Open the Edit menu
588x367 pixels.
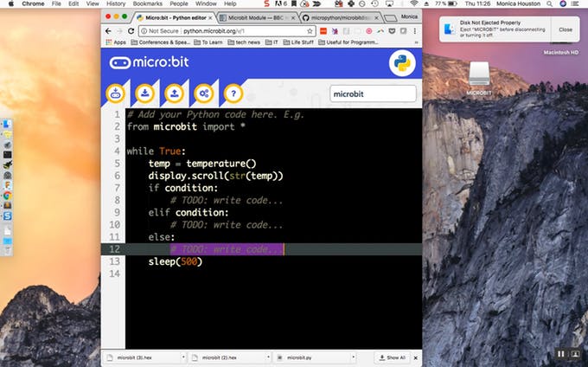click(73, 3)
